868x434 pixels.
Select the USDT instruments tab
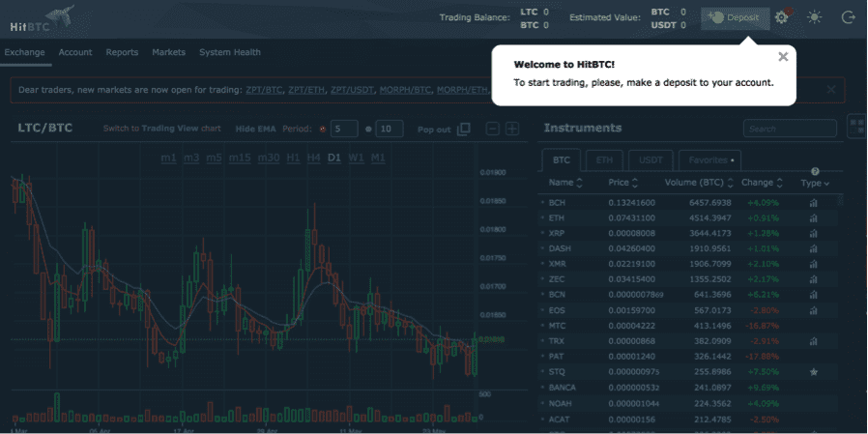(651, 160)
